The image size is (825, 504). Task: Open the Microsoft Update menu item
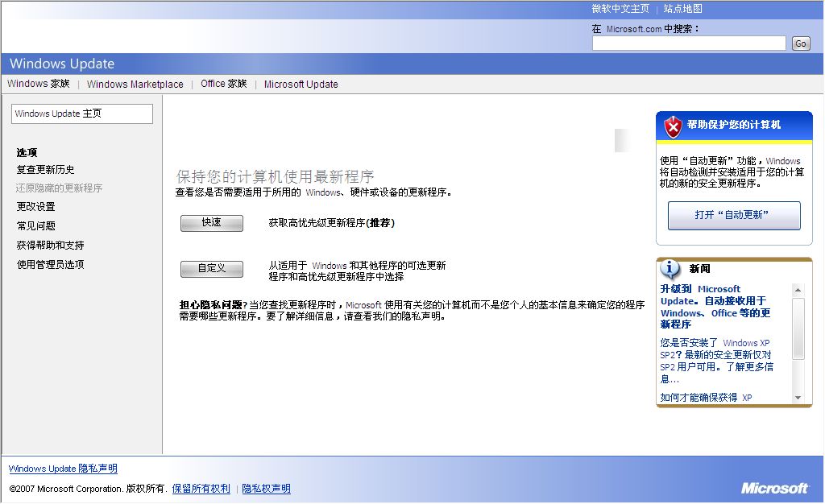(x=301, y=84)
